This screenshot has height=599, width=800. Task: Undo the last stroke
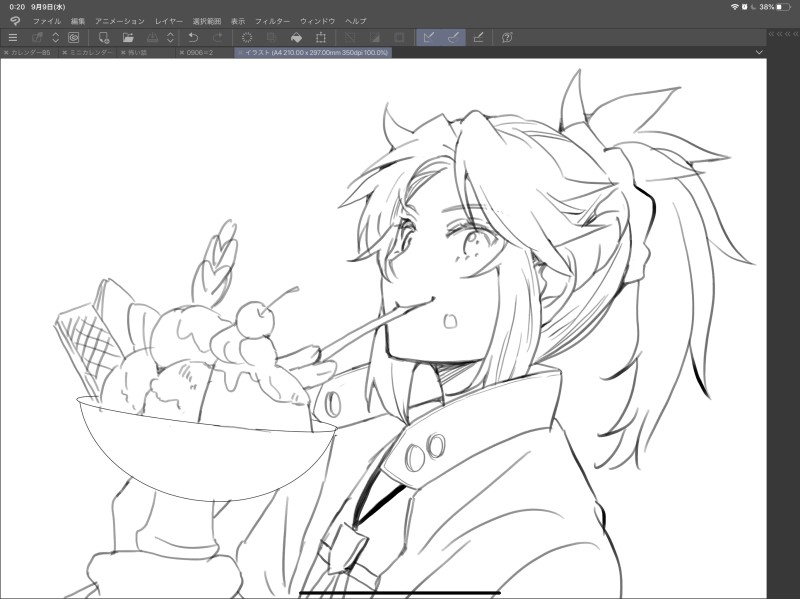[x=193, y=37]
